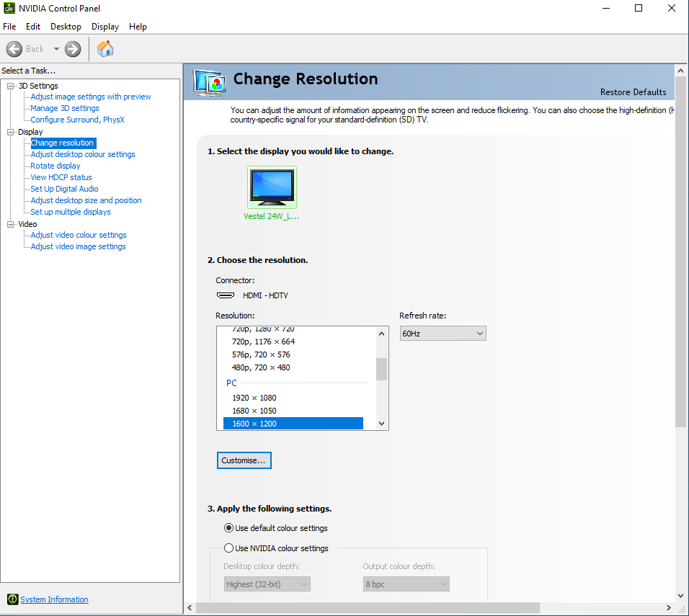689x616 pixels.
Task: Click the NVIDIA logo in the title bar
Action: (x=9, y=8)
